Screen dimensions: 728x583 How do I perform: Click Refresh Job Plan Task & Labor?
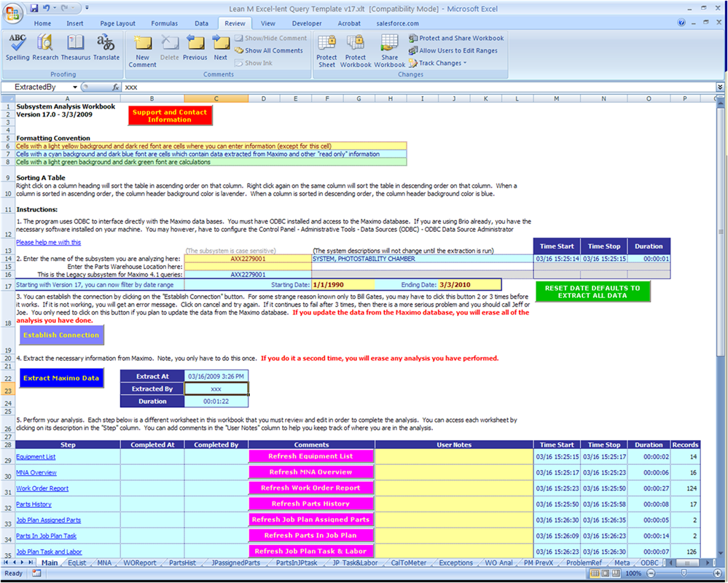coord(311,551)
